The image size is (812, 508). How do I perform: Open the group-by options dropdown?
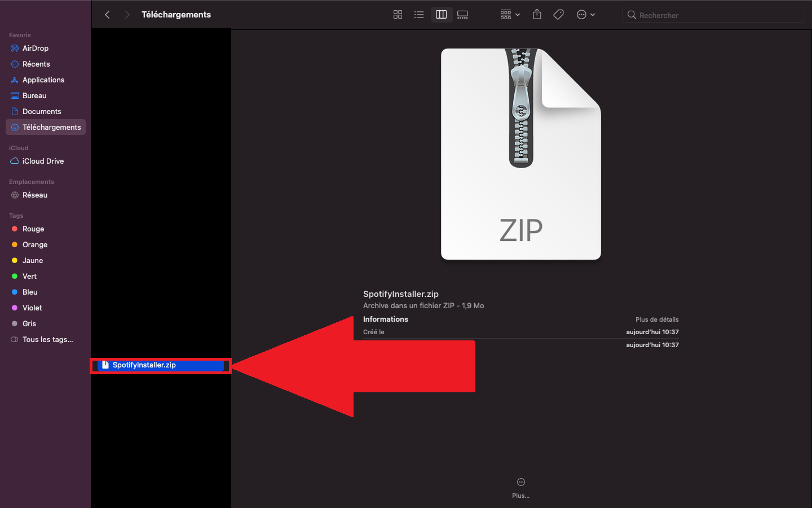(510, 15)
